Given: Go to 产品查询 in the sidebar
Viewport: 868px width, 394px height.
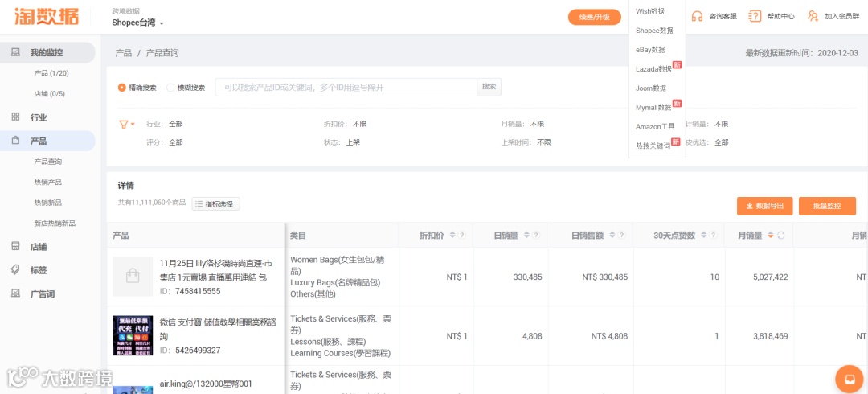Looking at the screenshot, I should coord(48,162).
